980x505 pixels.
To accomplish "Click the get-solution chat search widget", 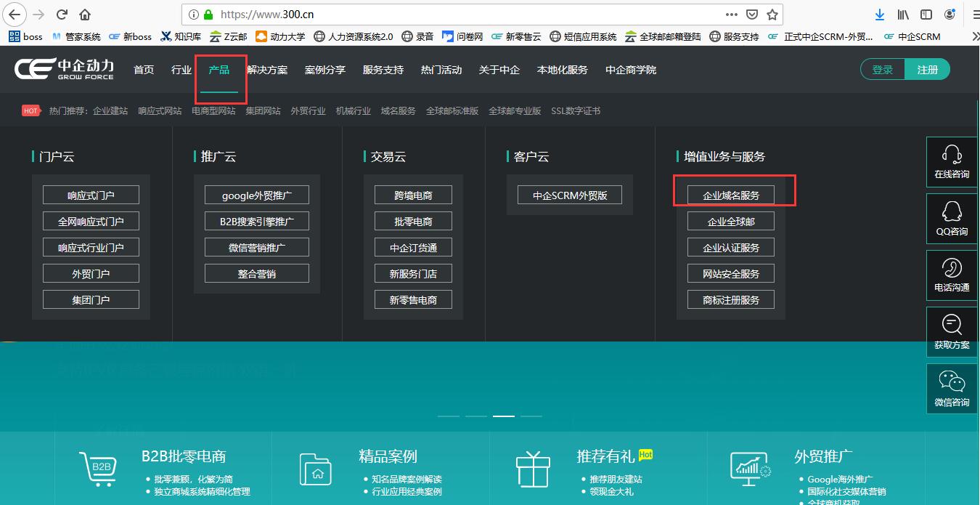I will (952, 331).
